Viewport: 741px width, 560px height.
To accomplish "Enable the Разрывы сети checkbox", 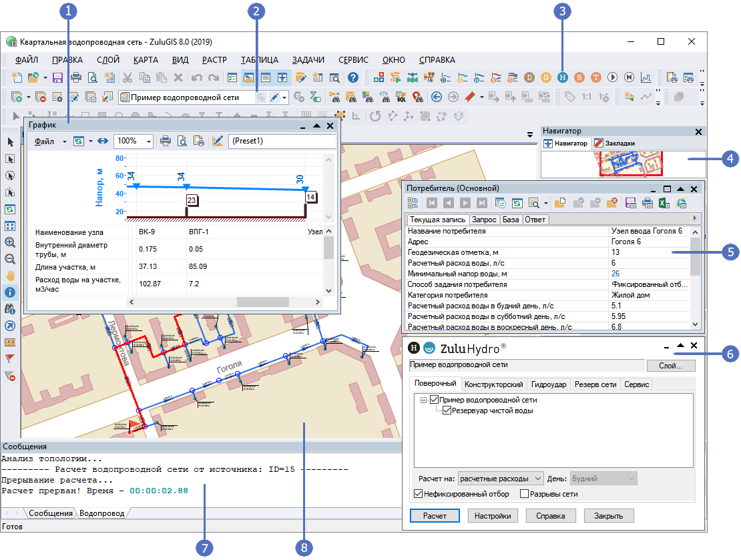I will pyautogui.click(x=524, y=495).
